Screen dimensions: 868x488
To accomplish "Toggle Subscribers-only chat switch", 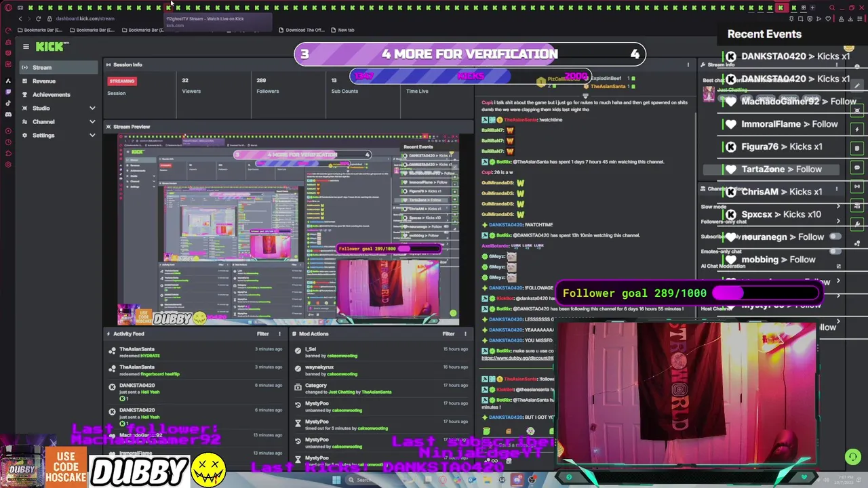I will pos(835,237).
